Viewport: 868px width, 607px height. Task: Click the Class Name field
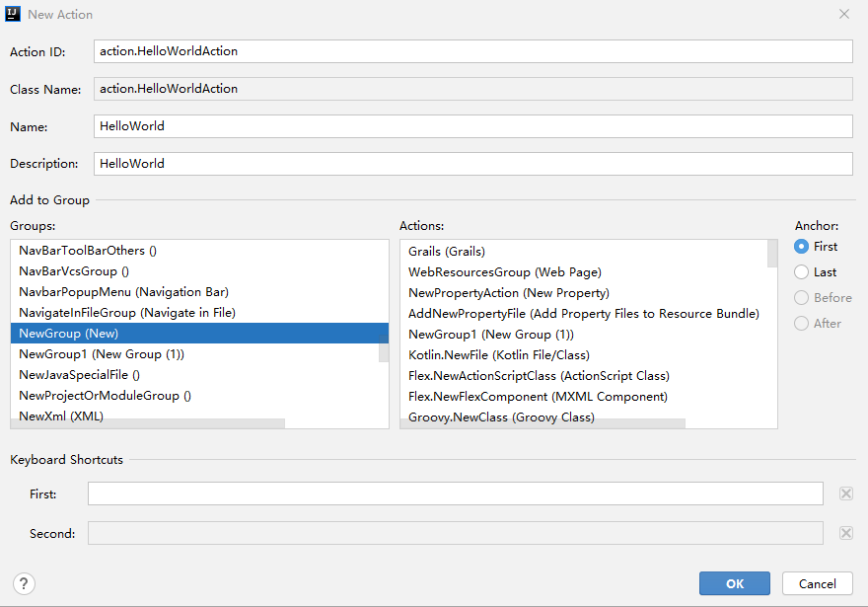(473, 89)
